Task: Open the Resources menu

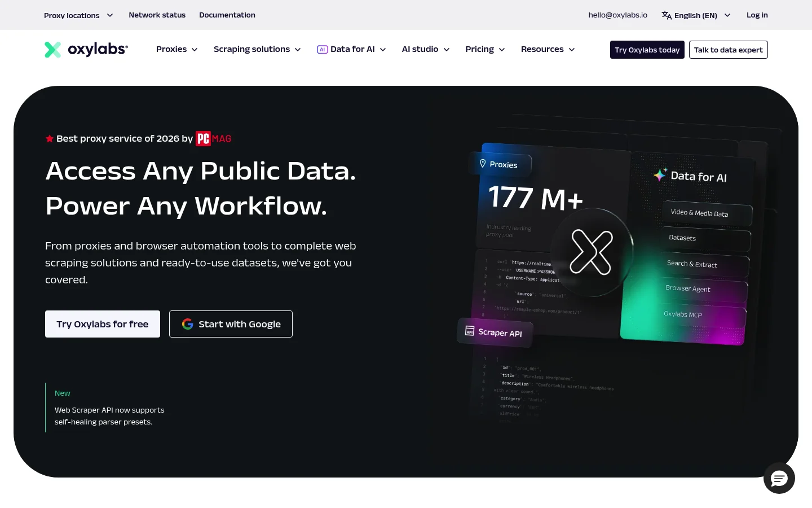Action: coord(548,49)
